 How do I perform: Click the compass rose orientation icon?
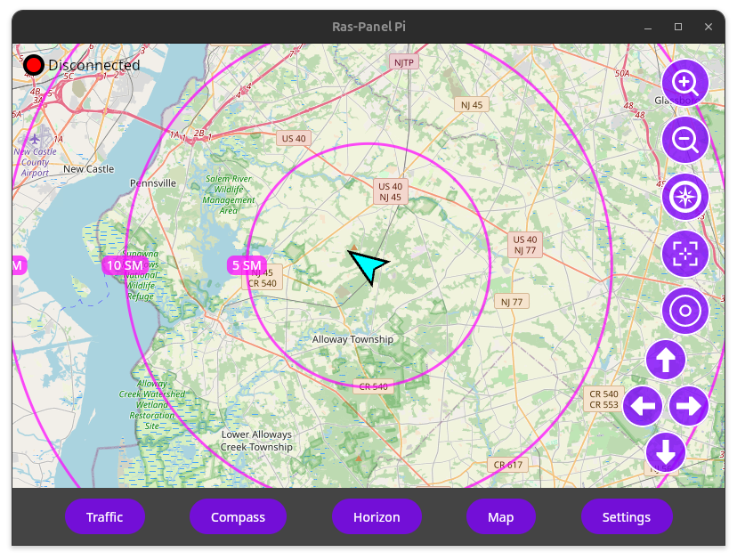(x=684, y=197)
